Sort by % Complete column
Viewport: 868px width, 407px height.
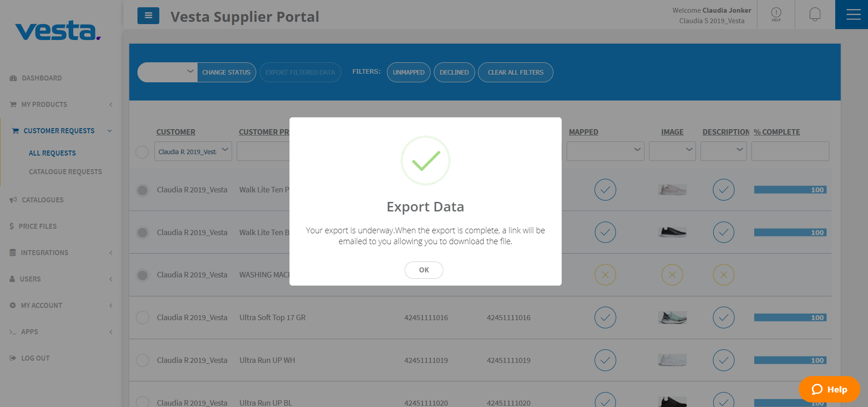(777, 132)
